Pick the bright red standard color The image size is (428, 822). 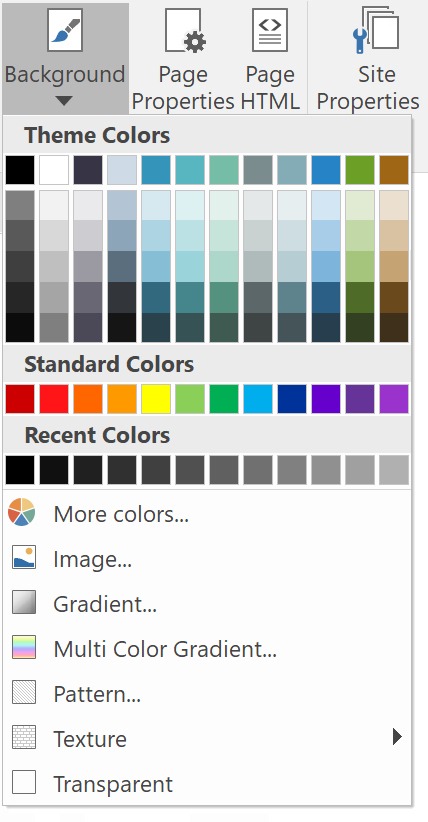pos(54,399)
